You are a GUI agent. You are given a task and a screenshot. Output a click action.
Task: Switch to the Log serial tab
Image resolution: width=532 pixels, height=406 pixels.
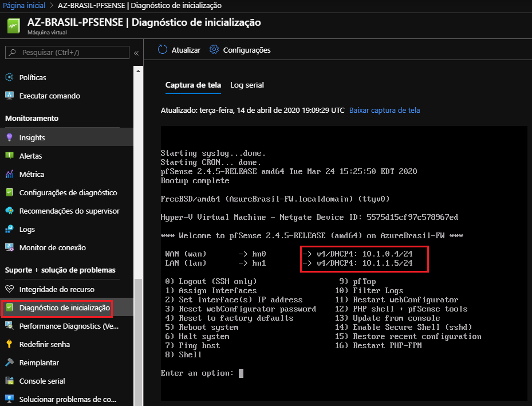(247, 85)
